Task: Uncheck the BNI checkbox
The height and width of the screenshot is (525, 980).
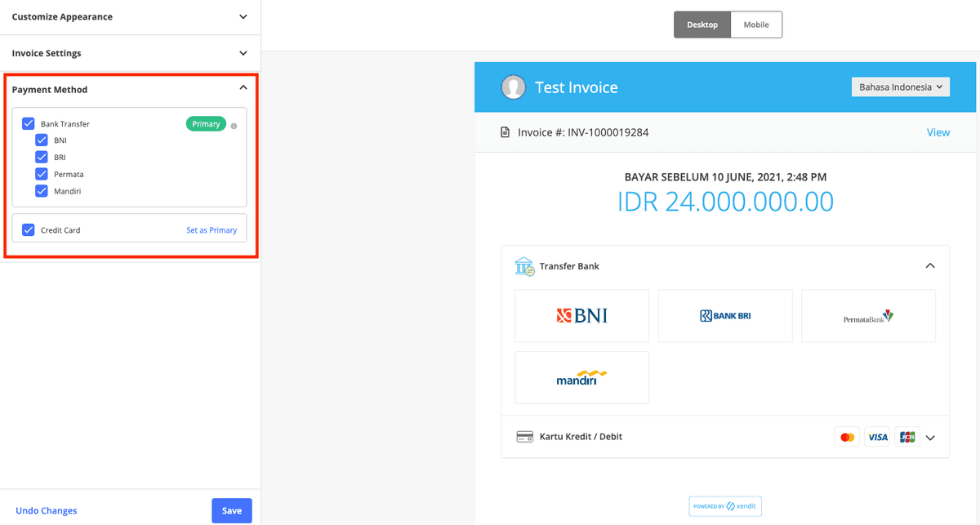Action: [42, 140]
